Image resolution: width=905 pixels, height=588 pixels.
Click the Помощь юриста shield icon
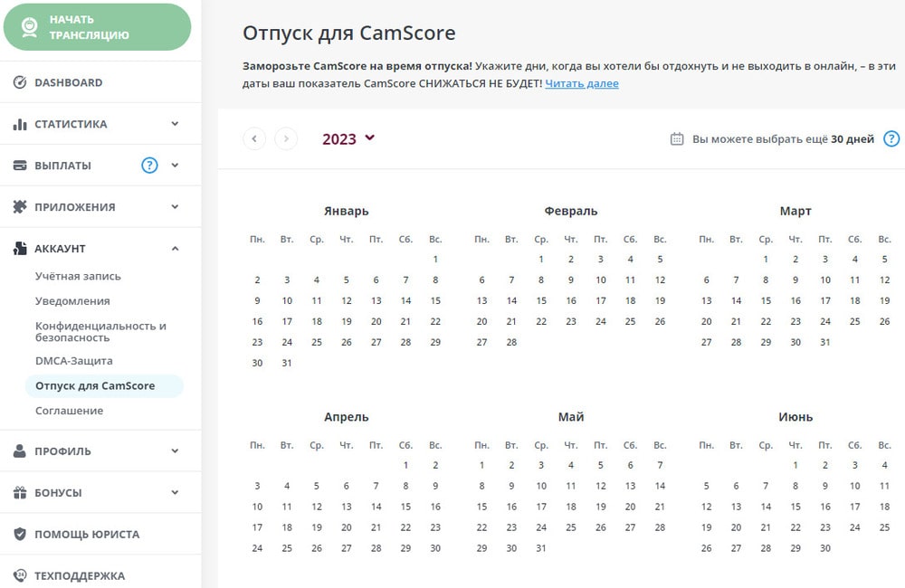pos(20,535)
